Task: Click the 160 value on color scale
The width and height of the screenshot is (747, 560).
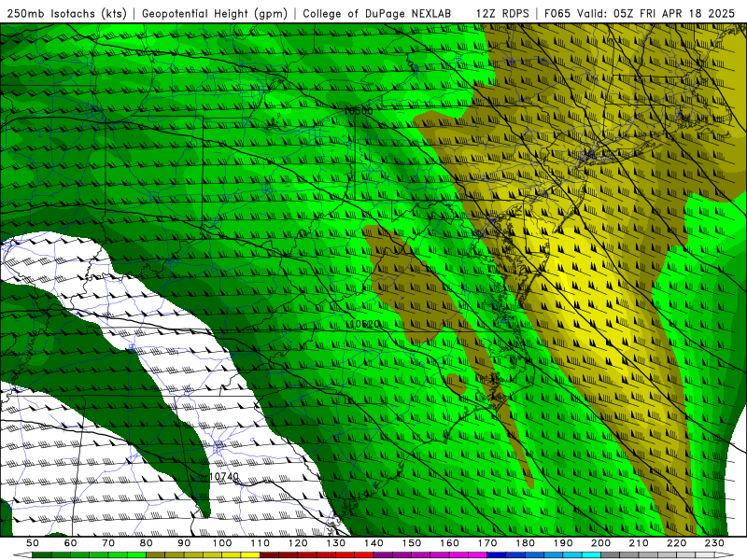Action: click(x=449, y=543)
